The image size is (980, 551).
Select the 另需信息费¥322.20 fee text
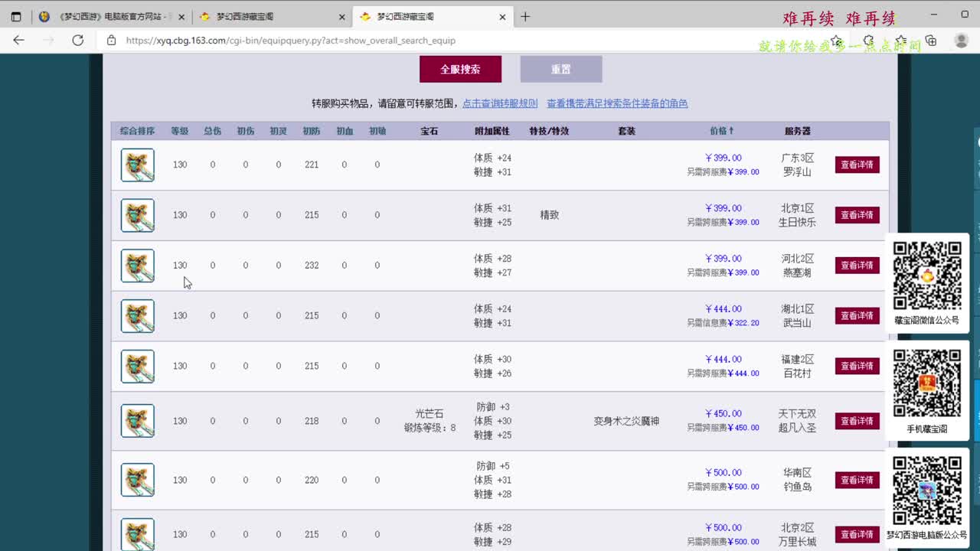click(x=723, y=323)
